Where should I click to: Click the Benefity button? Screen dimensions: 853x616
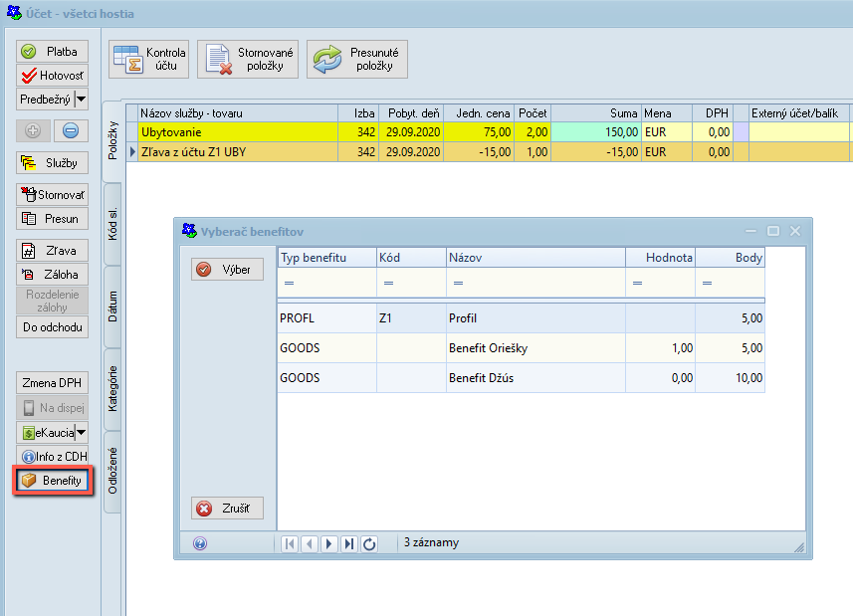tap(52, 481)
